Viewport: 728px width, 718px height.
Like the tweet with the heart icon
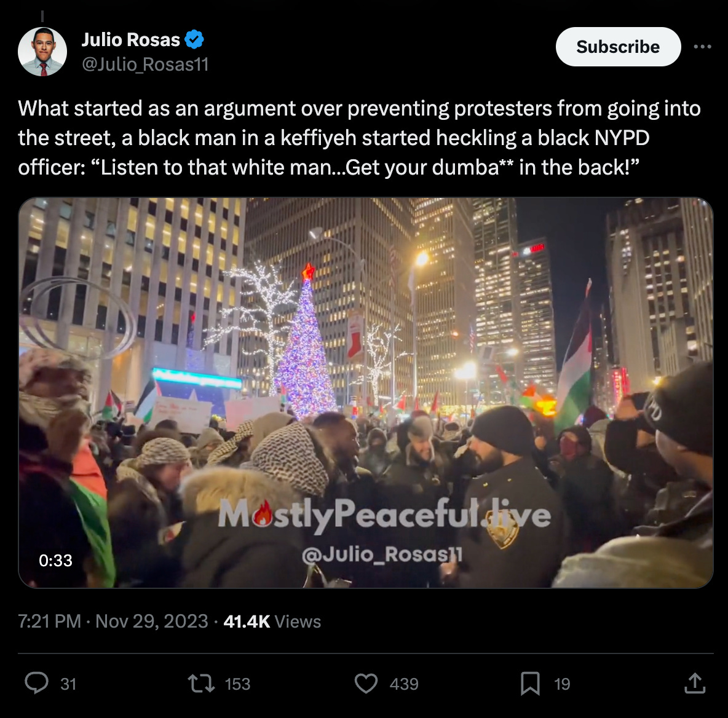point(366,684)
